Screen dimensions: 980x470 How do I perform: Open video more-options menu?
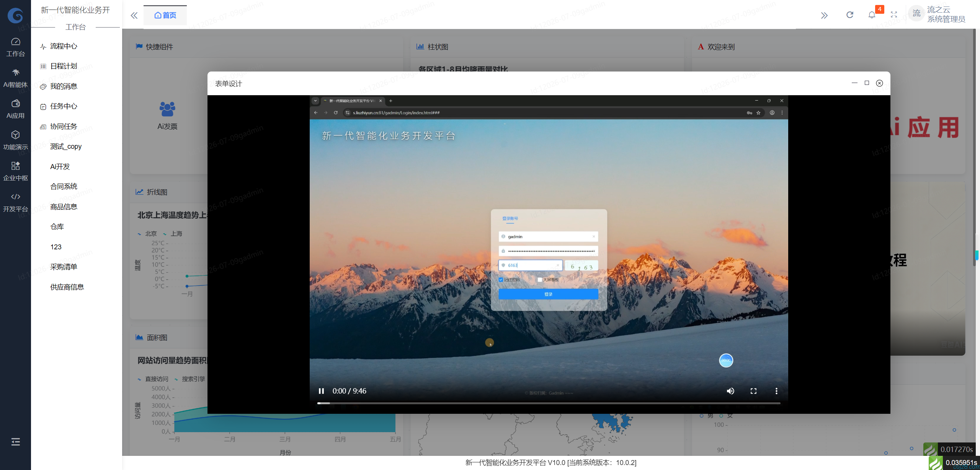pyautogui.click(x=776, y=391)
